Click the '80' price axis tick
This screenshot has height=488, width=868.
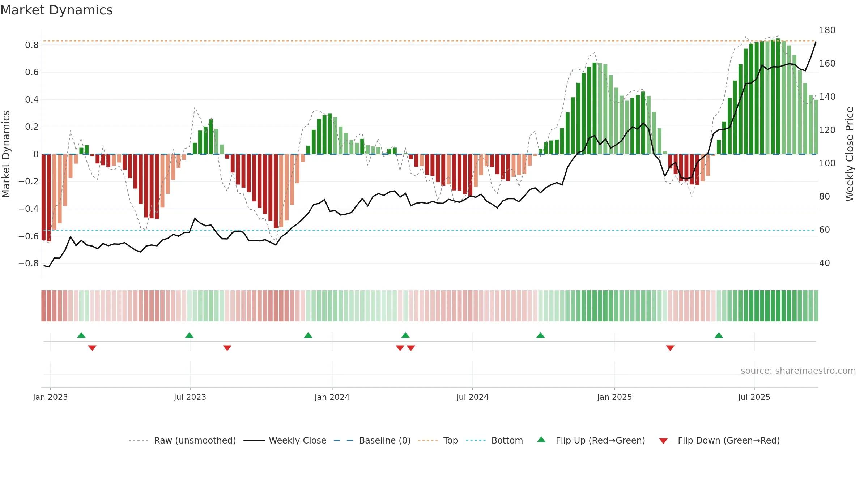point(825,197)
